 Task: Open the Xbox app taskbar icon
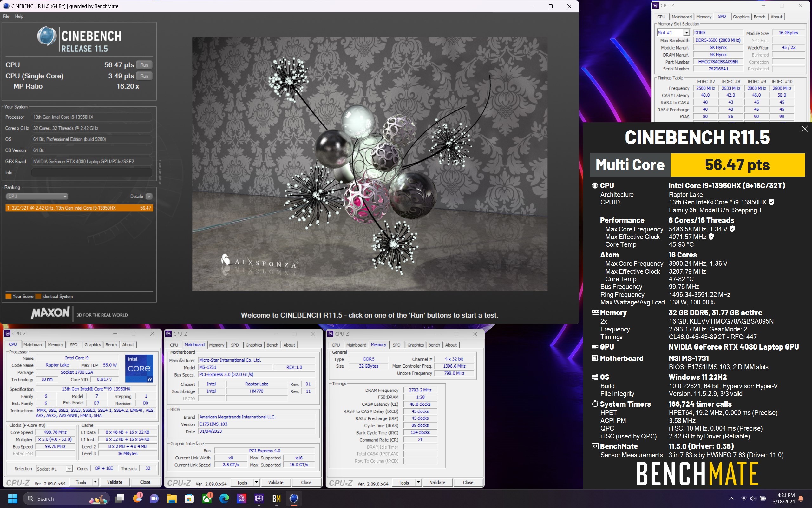[207, 498]
